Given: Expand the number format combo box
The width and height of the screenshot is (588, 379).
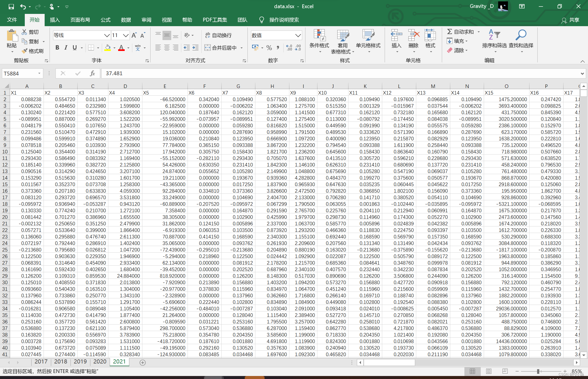Looking at the screenshot, I should [x=298, y=35].
